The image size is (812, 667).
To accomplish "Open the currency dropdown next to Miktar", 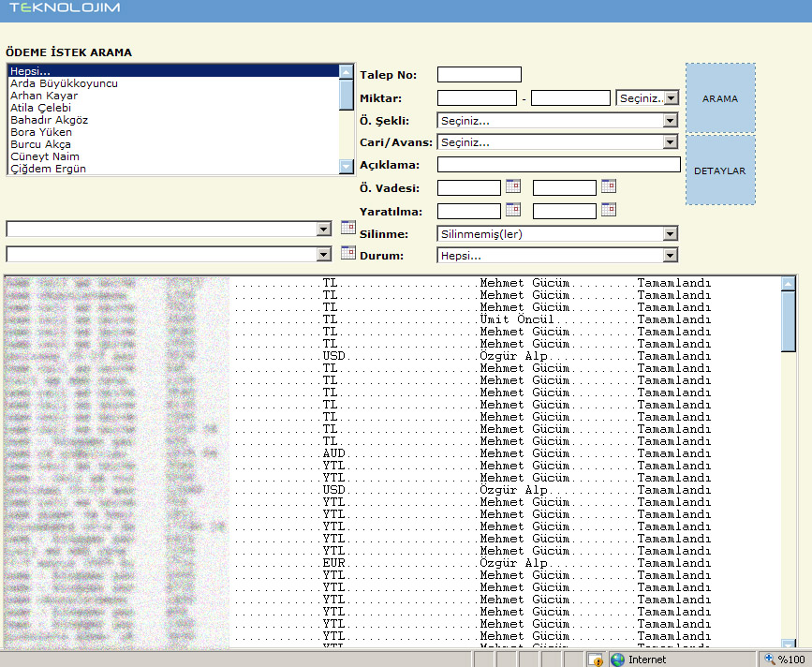I will tap(670, 98).
